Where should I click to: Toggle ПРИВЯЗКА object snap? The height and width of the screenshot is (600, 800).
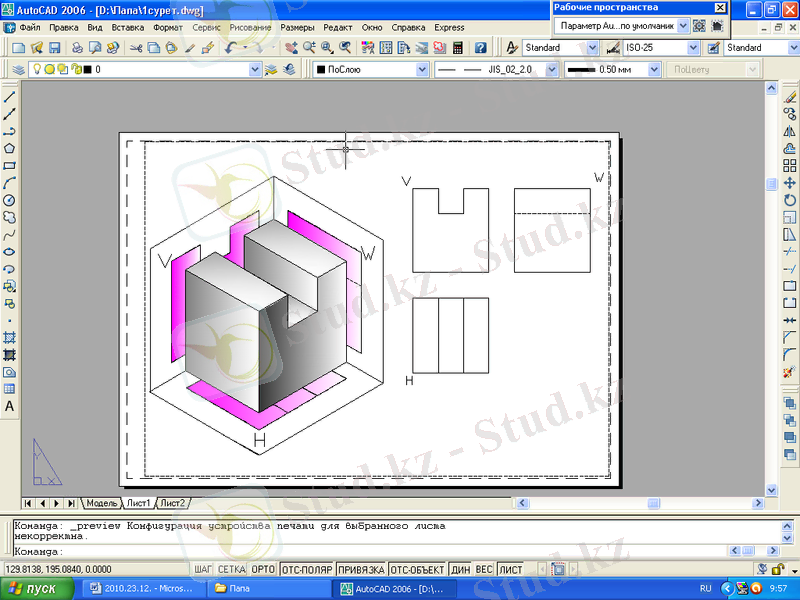click(x=360, y=569)
